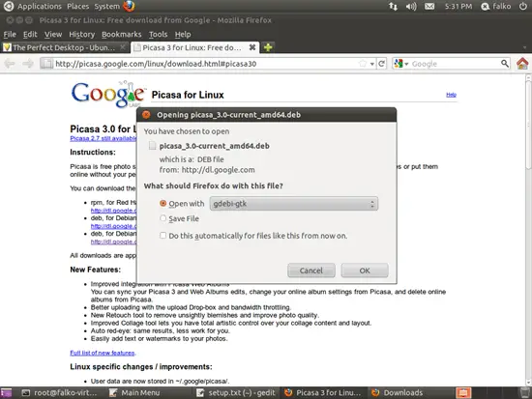Open the search engine selector dropdown
The width and height of the screenshot is (532, 399).
[401, 64]
